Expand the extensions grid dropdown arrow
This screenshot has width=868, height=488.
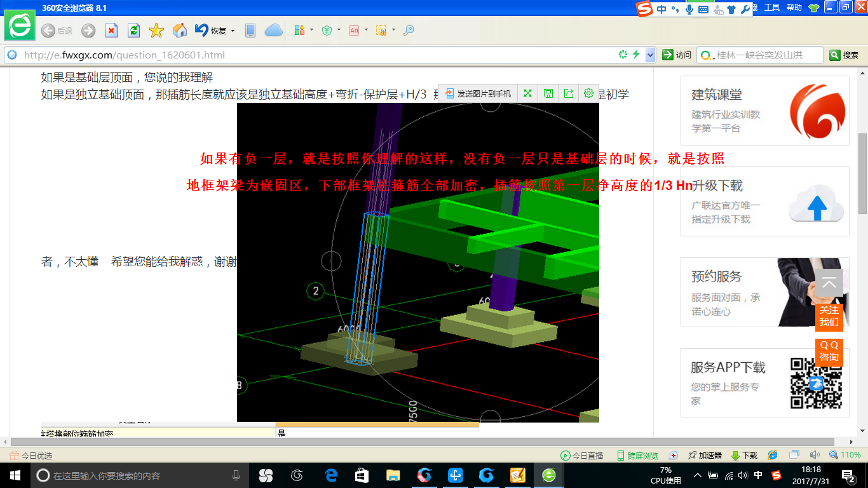[x=311, y=30]
